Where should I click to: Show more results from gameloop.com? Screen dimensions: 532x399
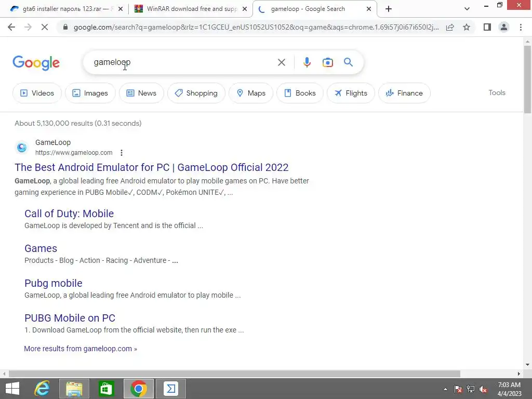point(81,349)
